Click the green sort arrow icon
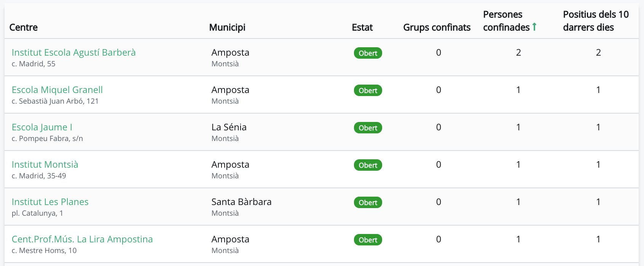644x266 pixels. 534,27
